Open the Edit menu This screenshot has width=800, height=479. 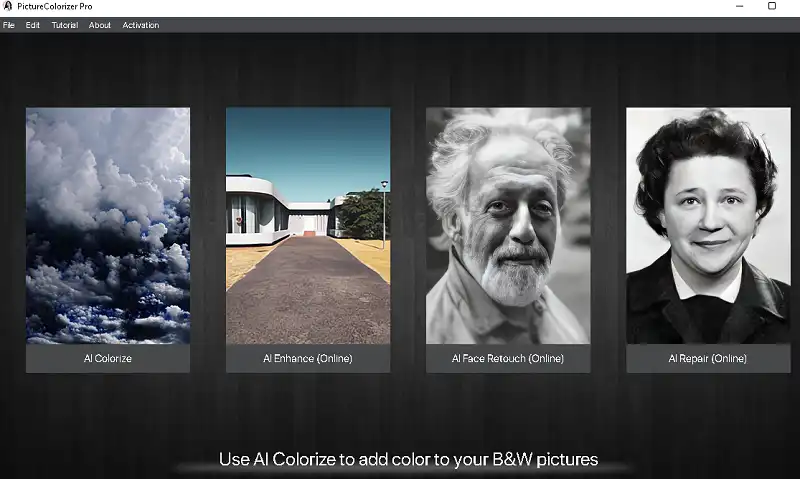pyautogui.click(x=33, y=25)
